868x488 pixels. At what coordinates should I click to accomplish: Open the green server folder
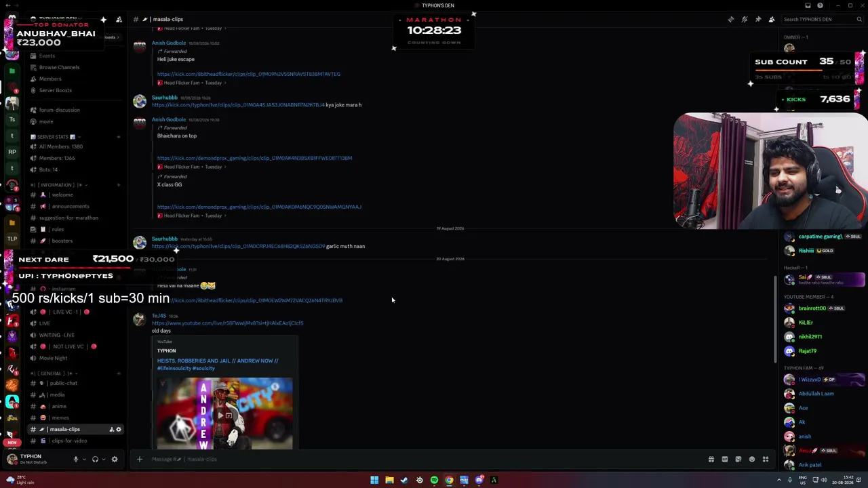[x=12, y=70]
